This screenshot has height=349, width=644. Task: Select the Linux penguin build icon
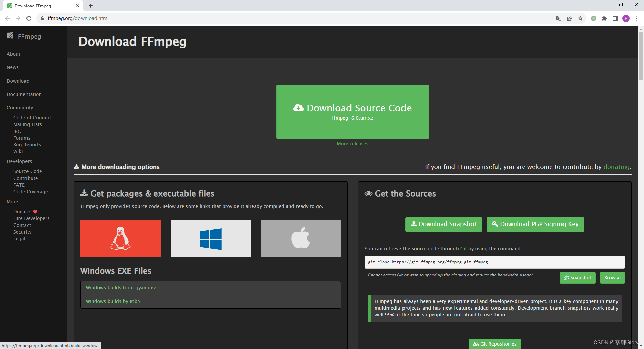click(x=120, y=238)
